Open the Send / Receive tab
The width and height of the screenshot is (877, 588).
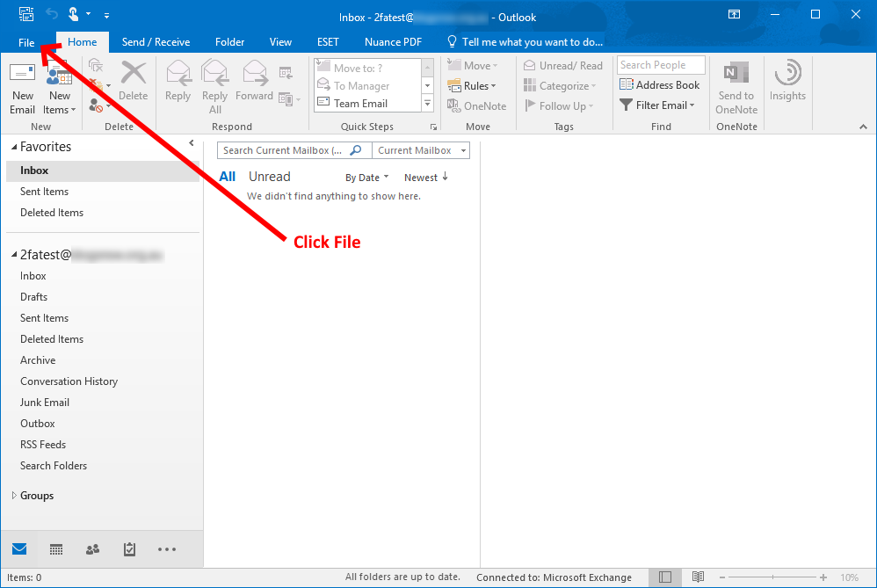[x=156, y=42]
